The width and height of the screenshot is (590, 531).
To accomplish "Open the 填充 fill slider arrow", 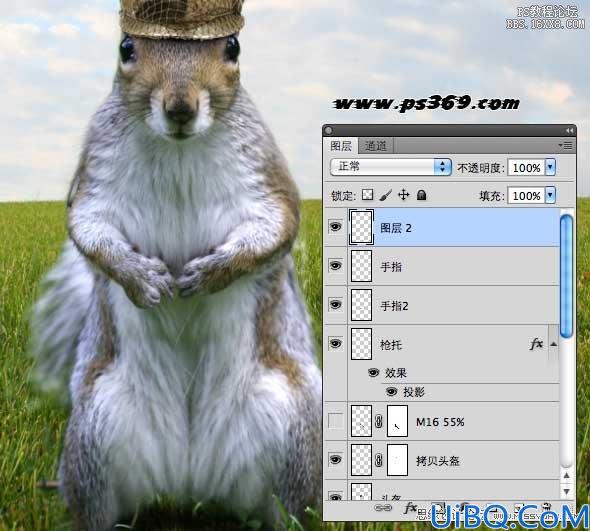I will point(550,195).
